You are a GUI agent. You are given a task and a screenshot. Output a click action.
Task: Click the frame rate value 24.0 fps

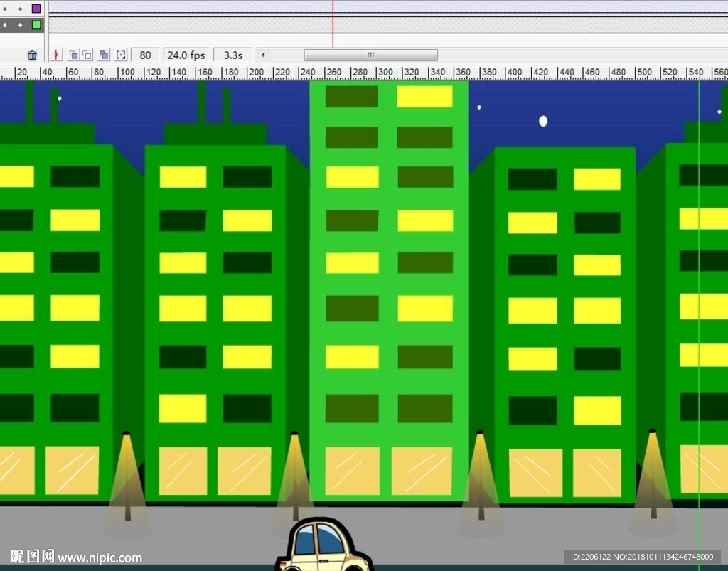tap(186, 55)
